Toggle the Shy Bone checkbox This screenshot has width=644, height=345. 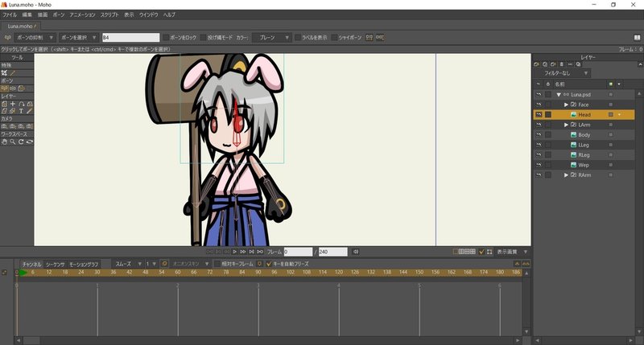pos(334,37)
